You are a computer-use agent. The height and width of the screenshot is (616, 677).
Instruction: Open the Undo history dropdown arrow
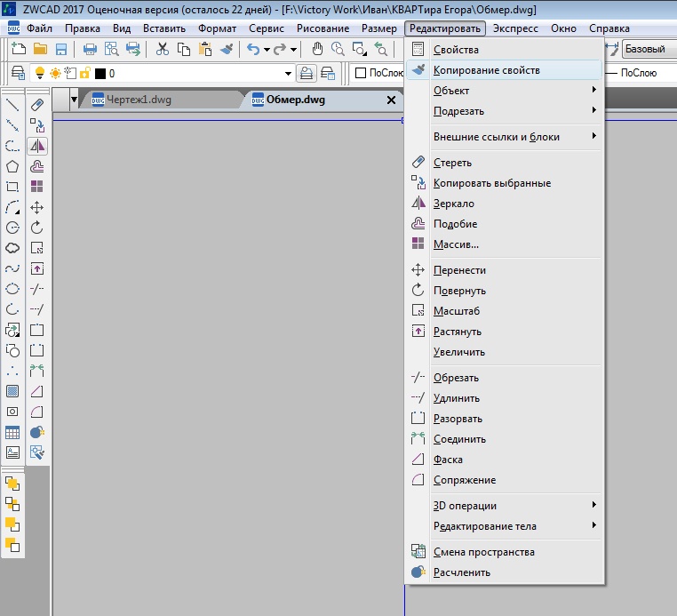tap(267, 50)
